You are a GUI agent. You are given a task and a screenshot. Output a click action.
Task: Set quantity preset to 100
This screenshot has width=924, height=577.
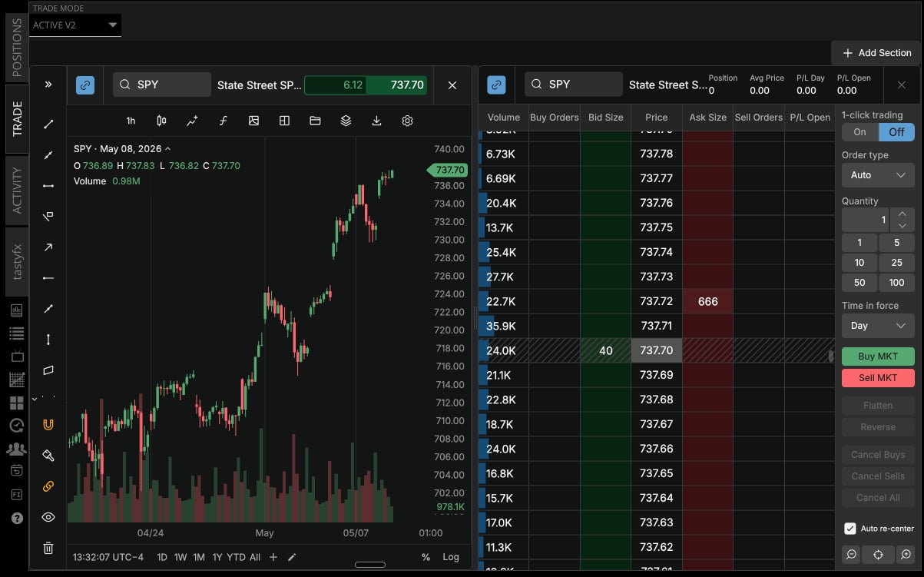pyautogui.click(x=896, y=283)
